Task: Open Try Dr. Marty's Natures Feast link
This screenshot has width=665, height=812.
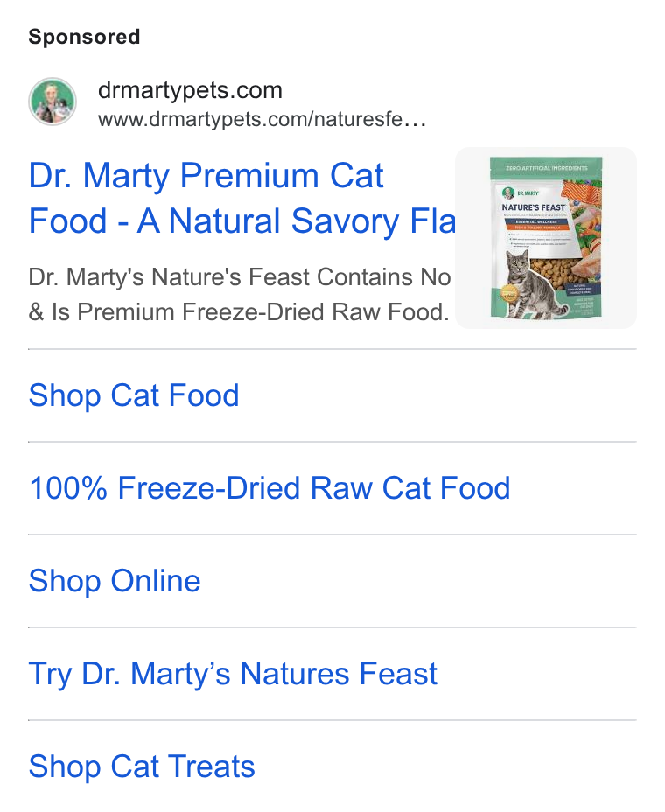Action: (x=233, y=674)
